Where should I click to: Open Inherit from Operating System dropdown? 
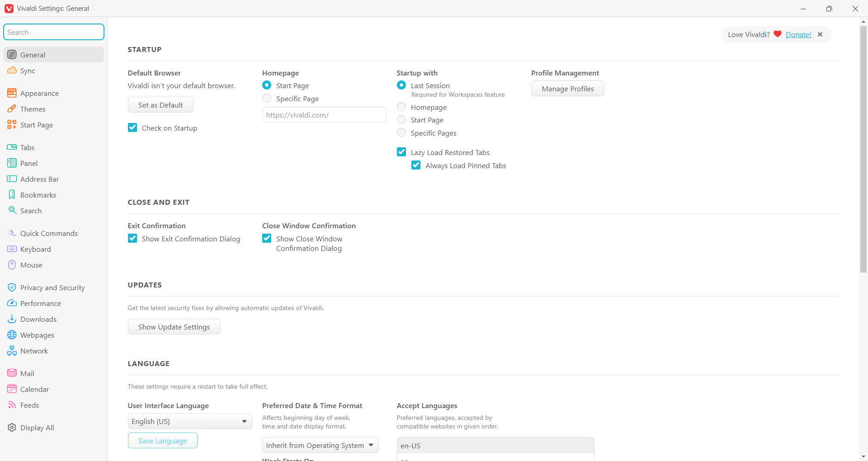(x=320, y=445)
